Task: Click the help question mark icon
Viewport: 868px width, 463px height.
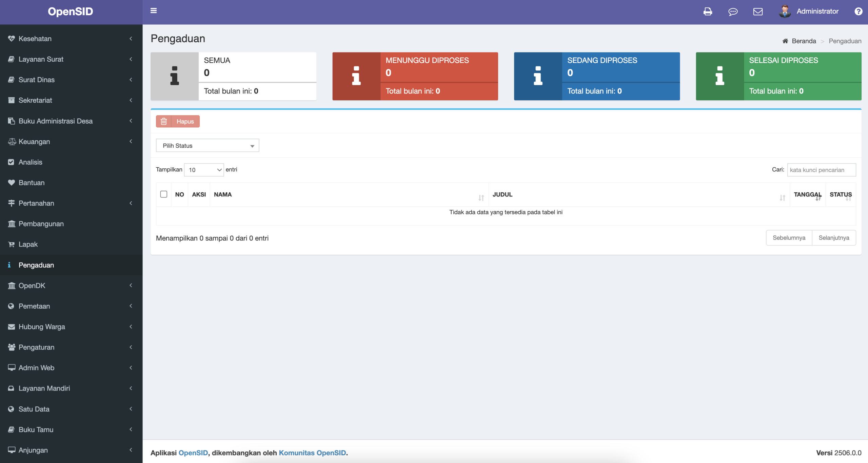Action: click(x=858, y=12)
